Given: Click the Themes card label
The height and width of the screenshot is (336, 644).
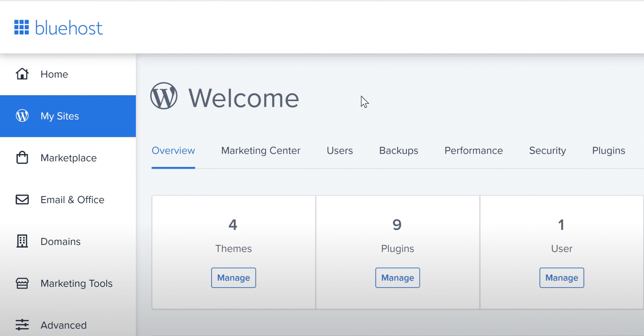Looking at the screenshot, I should coord(233,249).
